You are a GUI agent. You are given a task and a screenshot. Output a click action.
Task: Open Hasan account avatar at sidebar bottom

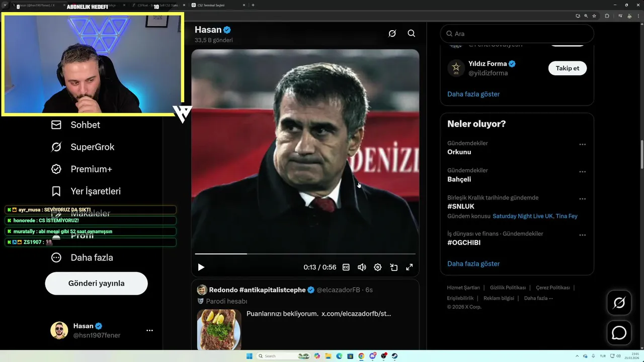[x=59, y=330]
